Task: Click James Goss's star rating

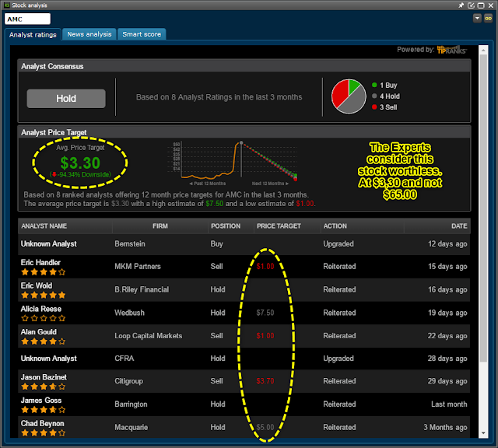Action: (44, 410)
